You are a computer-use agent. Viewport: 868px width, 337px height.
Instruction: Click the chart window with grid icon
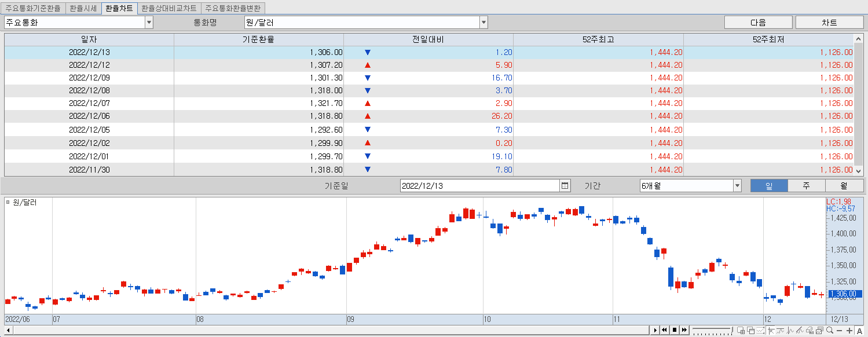[x=741, y=331]
